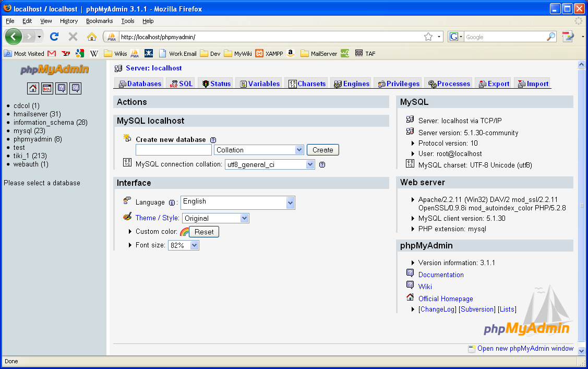Select the information_schema database

(51, 122)
